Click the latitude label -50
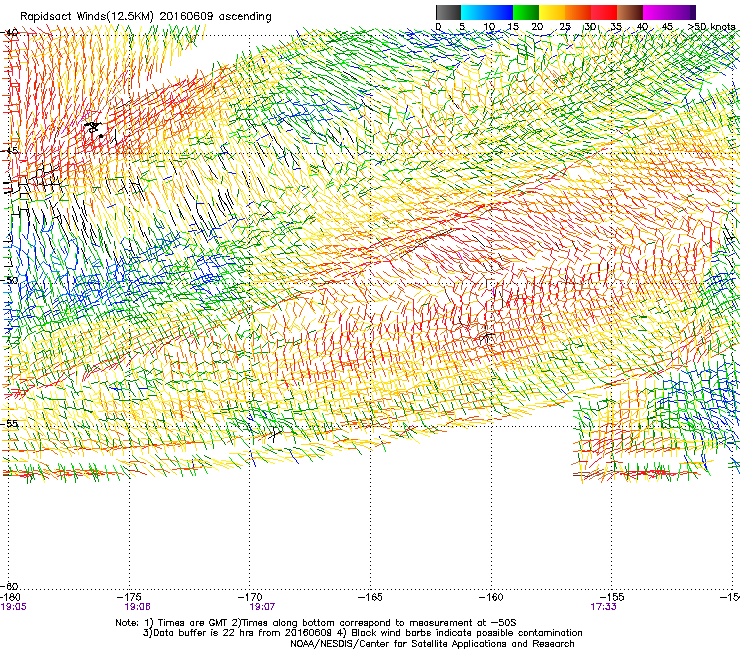The width and height of the screenshot is (740, 650). click(x=9, y=280)
